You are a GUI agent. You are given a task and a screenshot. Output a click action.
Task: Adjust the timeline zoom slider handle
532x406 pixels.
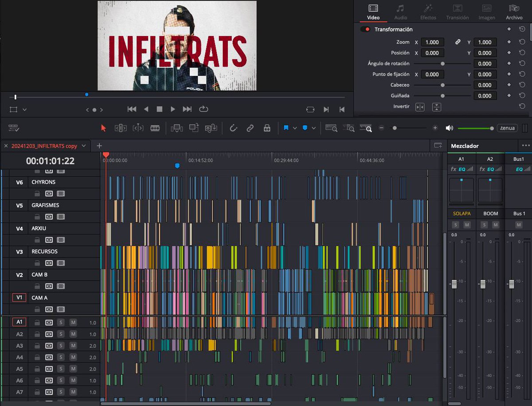click(x=395, y=128)
